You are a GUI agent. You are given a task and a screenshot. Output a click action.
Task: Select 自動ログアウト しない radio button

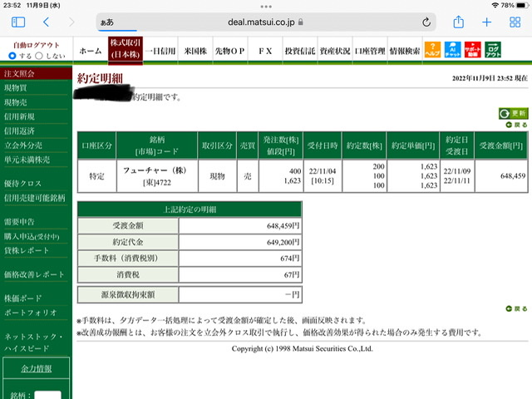(x=39, y=56)
